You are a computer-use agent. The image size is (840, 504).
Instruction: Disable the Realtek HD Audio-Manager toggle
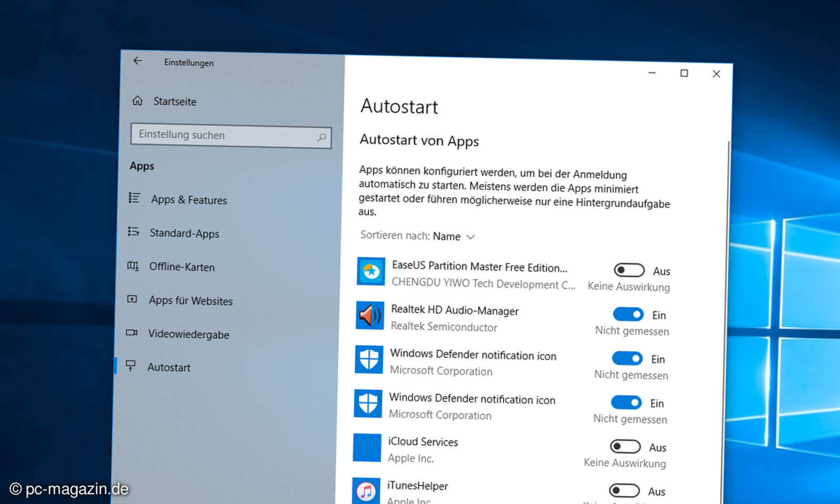click(x=628, y=314)
